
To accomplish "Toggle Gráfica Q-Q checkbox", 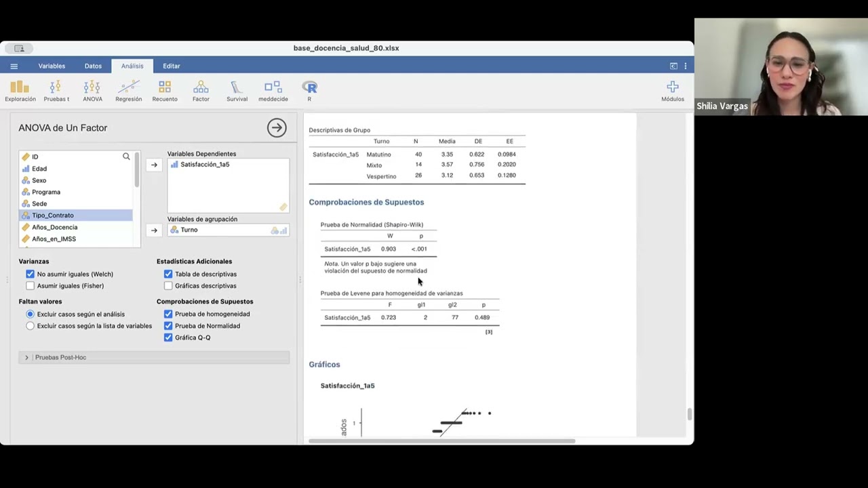I will pos(168,337).
